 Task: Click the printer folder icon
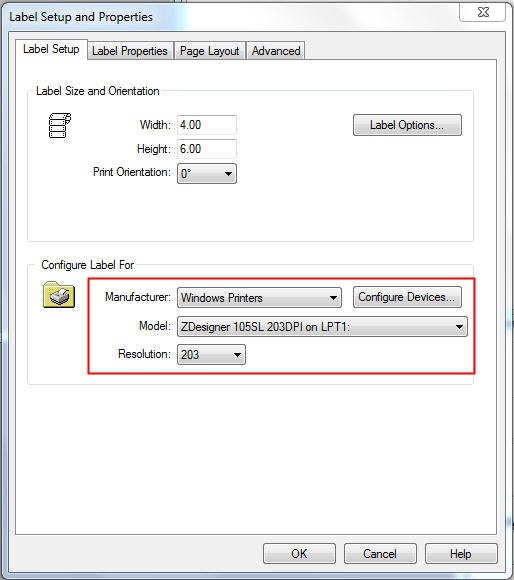pos(59,295)
